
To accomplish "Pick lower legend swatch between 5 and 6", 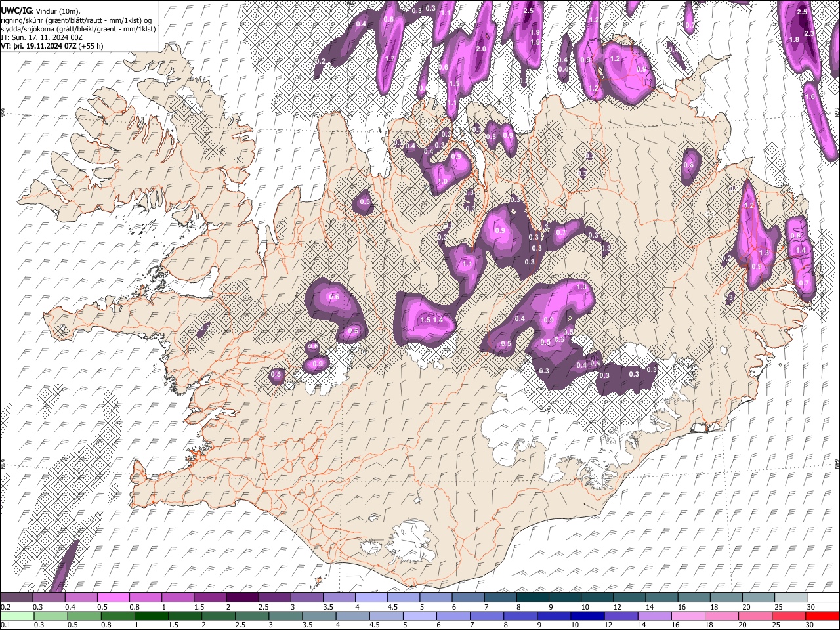I will 420,616.
